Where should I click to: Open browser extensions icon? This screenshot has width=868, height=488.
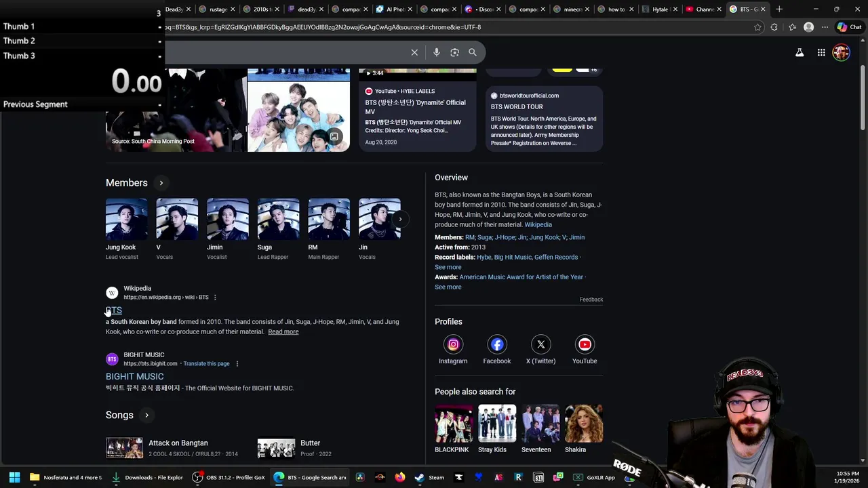pyautogui.click(x=774, y=27)
